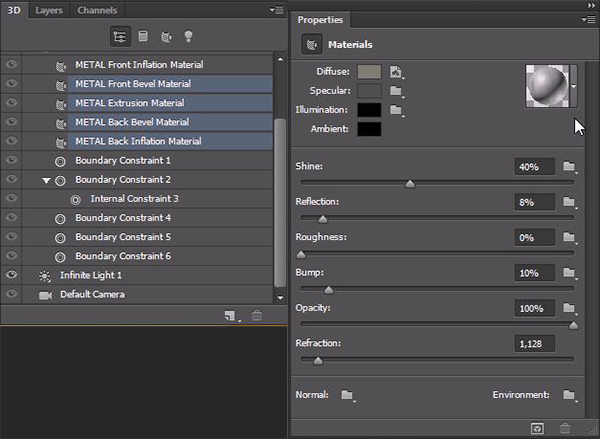The width and height of the screenshot is (600, 439).
Task: Switch to the Channels tab
Action: coord(96,10)
